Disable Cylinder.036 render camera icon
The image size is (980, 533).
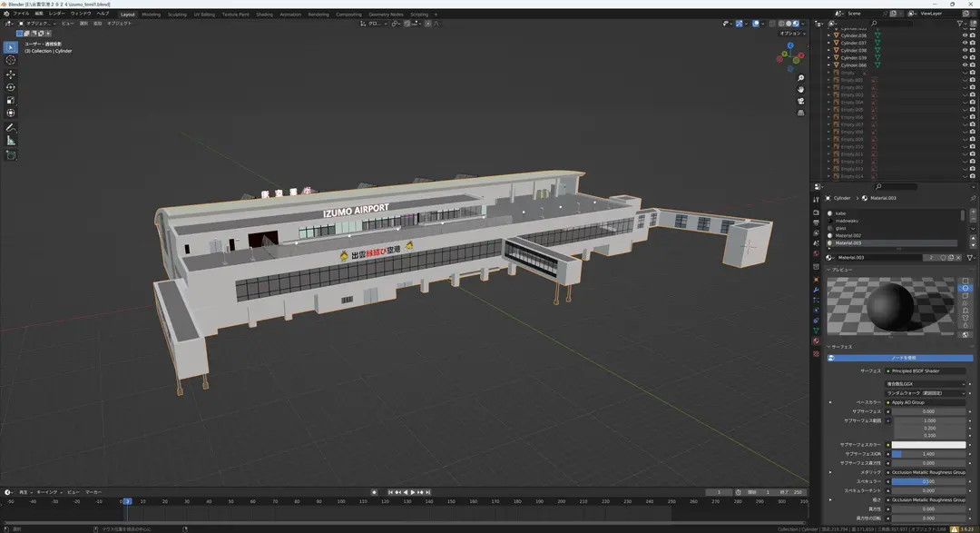click(973, 35)
